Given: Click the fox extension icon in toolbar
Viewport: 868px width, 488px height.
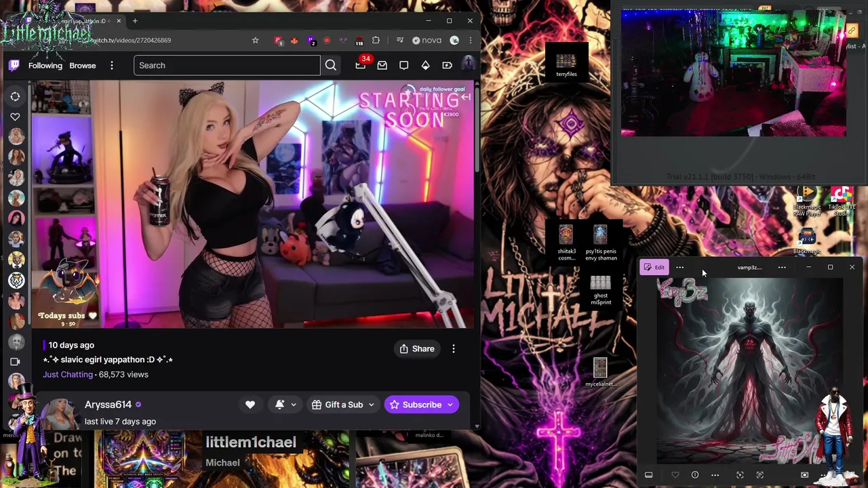Looking at the screenshot, I should (x=294, y=40).
